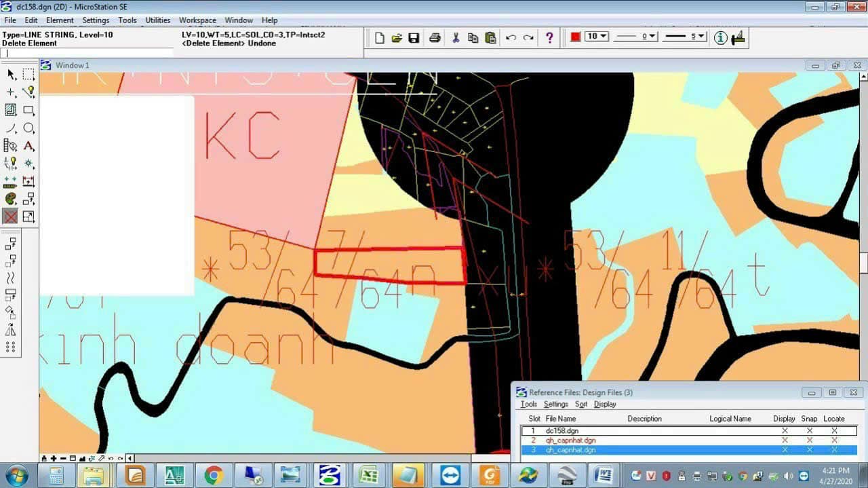This screenshot has width=868, height=488.
Task: Open the Workspace menu
Action: (197, 20)
